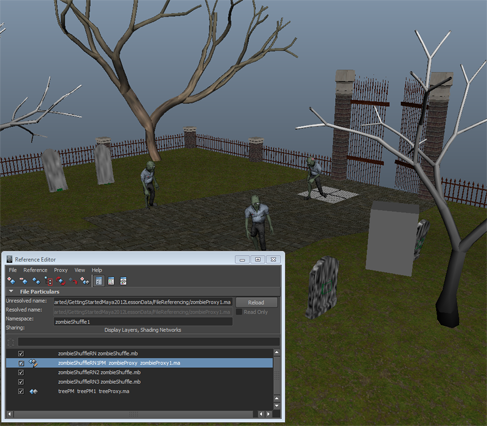Image resolution: width=487 pixels, height=426 pixels.
Task: Click the Duplicate Reference toolbar icon
Action: (36, 281)
